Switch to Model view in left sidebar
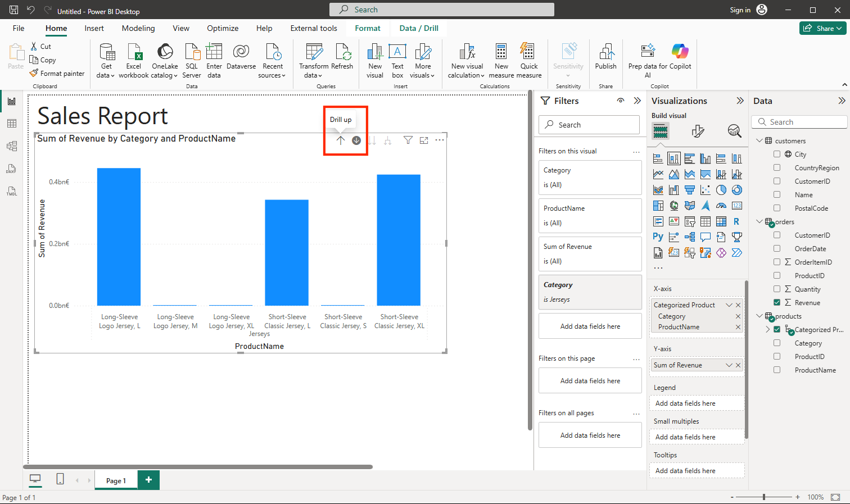 [12, 146]
